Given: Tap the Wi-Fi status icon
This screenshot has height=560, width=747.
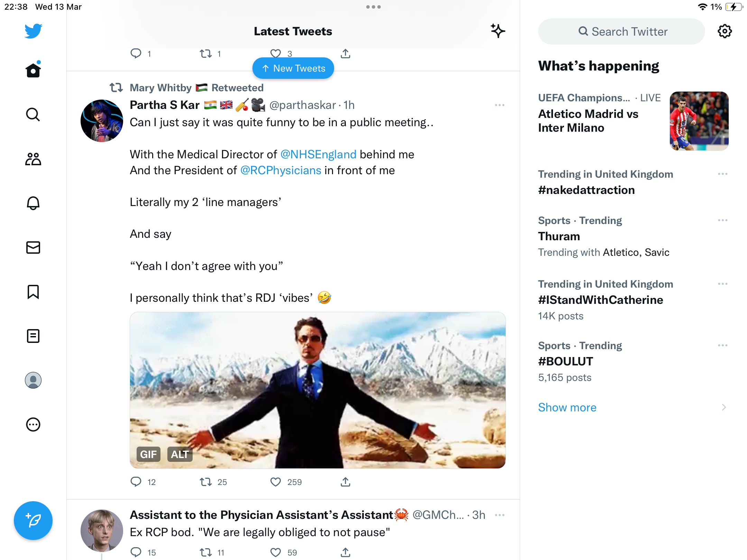Looking at the screenshot, I should pyautogui.click(x=702, y=7).
